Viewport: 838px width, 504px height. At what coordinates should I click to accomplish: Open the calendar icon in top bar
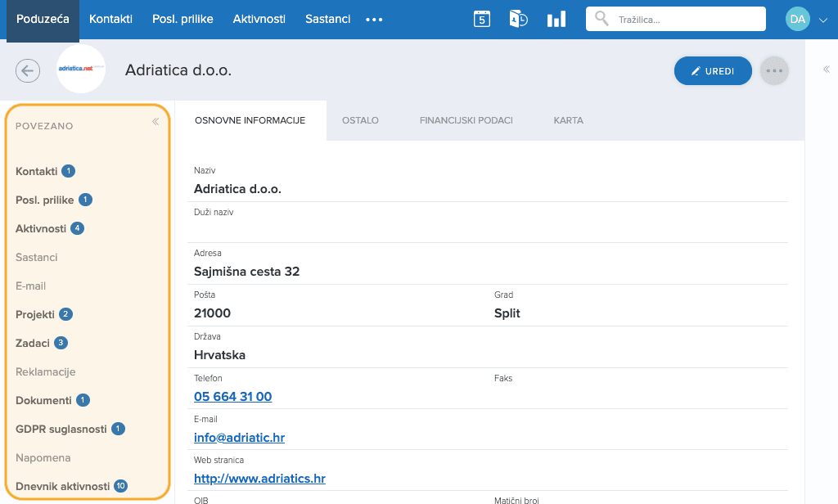pyautogui.click(x=481, y=20)
